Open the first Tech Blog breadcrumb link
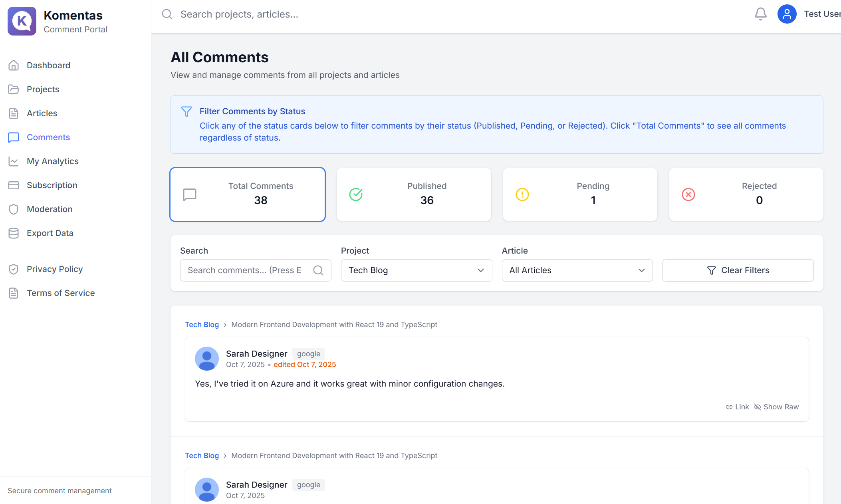Image resolution: width=841 pixels, height=504 pixels. (202, 325)
